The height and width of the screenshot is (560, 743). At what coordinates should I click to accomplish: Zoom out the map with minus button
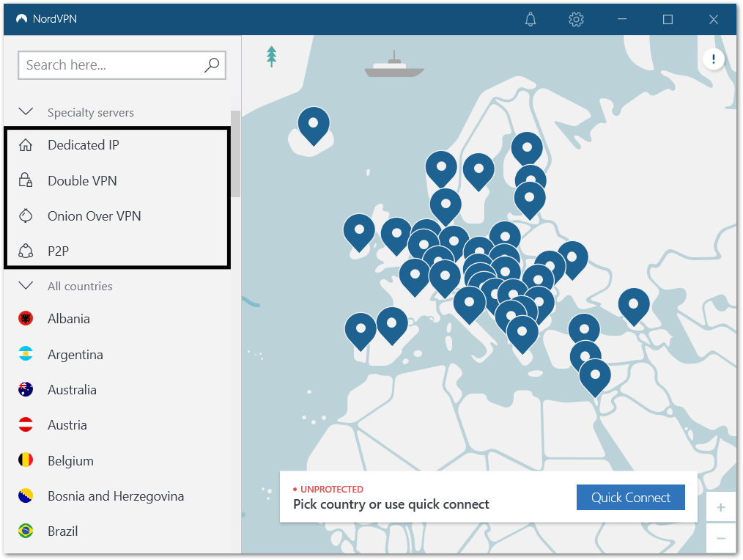click(x=721, y=538)
